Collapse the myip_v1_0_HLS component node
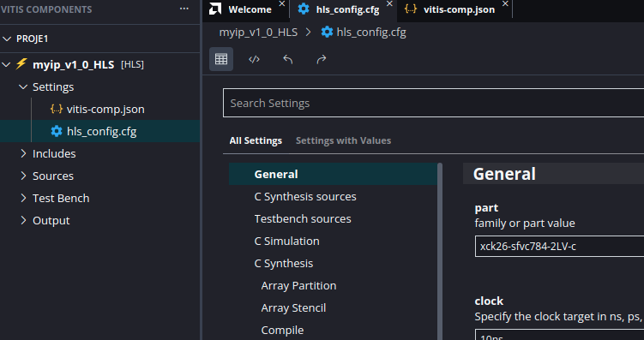Screen dimensions: 644x340 pos(7,64)
